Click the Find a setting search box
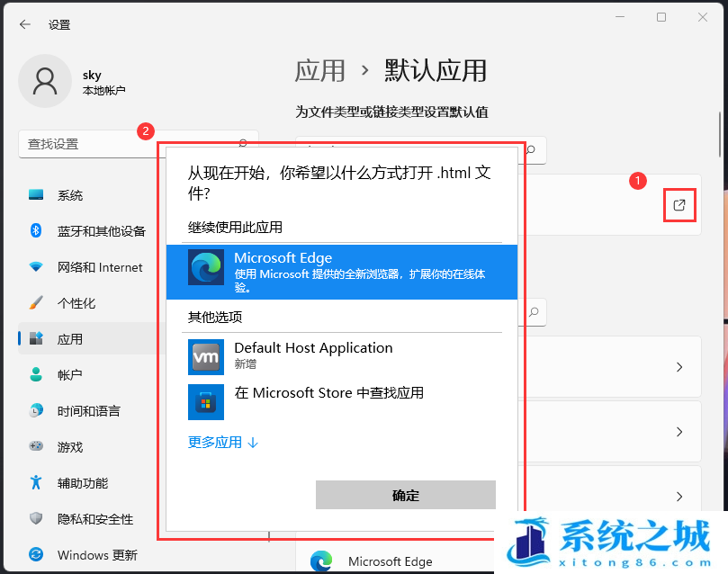728x574 pixels. click(126, 144)
